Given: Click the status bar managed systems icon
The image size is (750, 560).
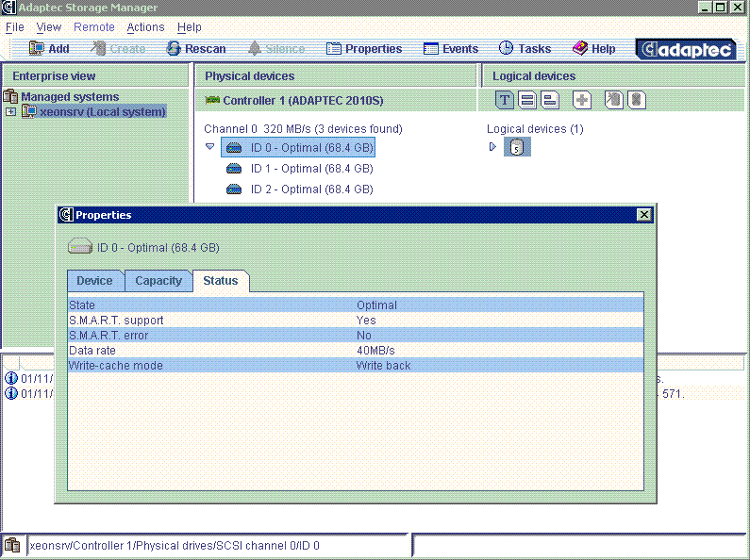Looking at the screenshot, I should pos(12,545).
